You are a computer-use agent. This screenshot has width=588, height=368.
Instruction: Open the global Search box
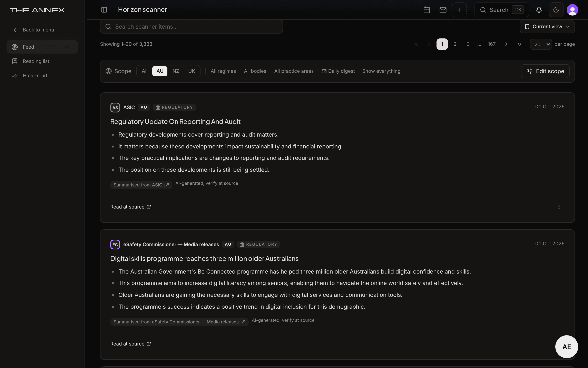tap(502, 10)
